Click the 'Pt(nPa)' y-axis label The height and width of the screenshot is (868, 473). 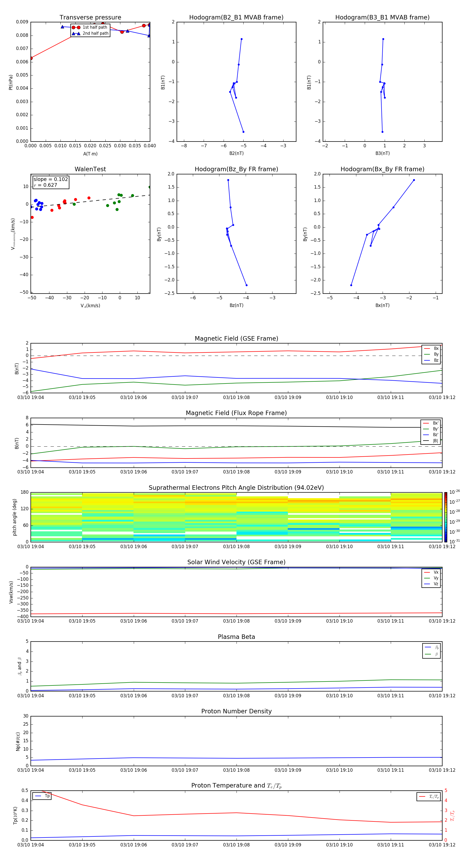pyautogui.click(x=11, y=82)
